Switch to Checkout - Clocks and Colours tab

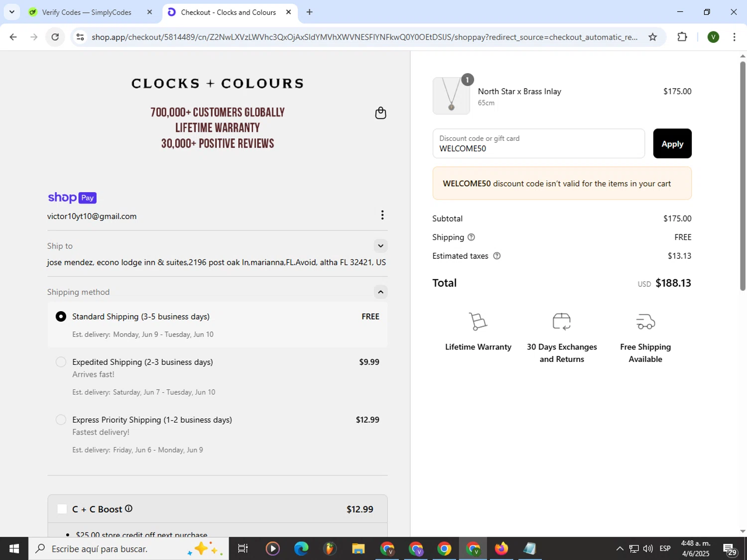tap(228, 12)
